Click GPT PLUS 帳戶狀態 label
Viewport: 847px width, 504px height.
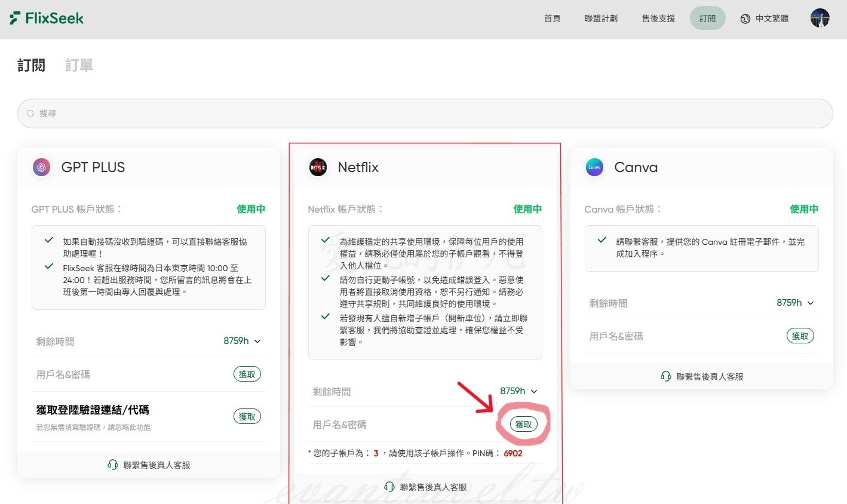point(76,209)
